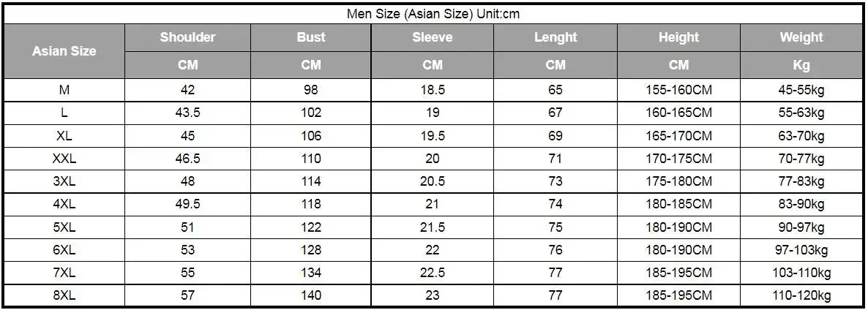Image resolution: width=868 pixels, height=310 pixels.
Task: Select the 118 bust value
Action: [x=311, y=205]
